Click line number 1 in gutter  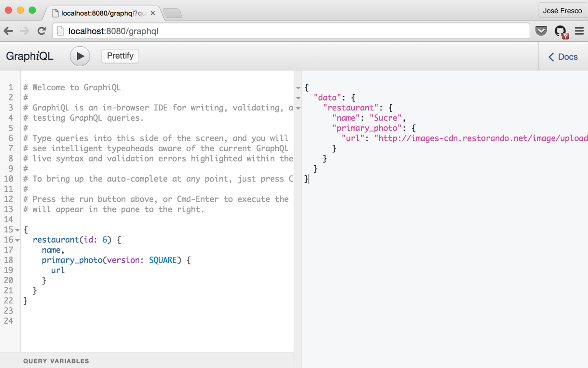[11, 87]
